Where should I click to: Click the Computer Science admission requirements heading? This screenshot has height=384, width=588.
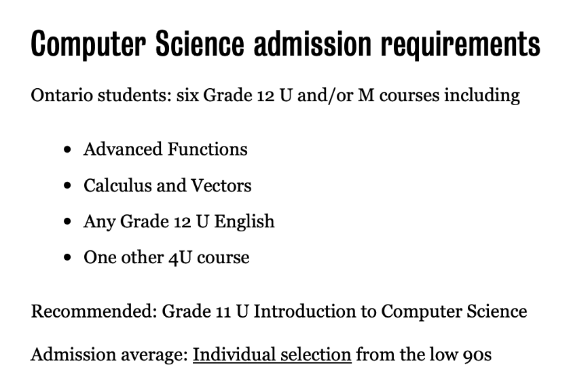click(286, 45)
